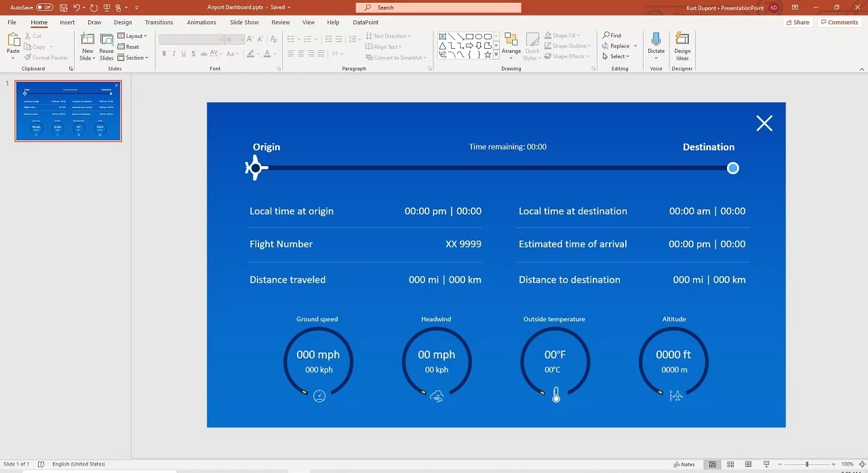Select slide 1 thumbnail

(x=68, y=111)
